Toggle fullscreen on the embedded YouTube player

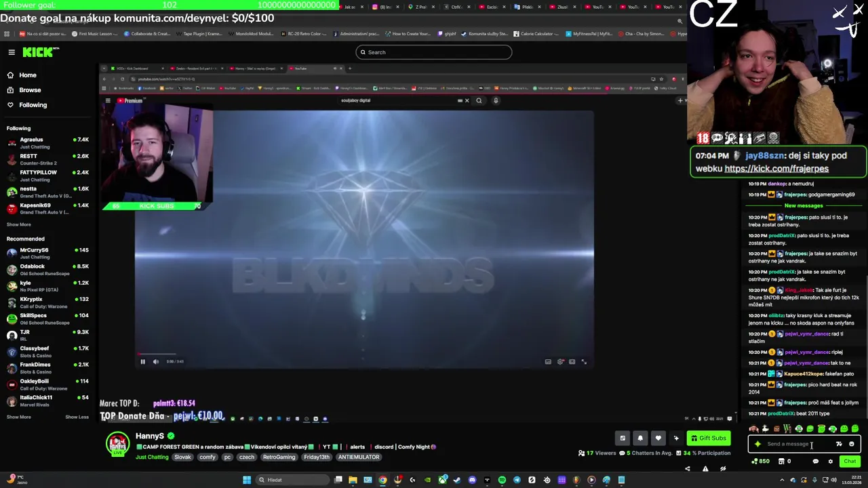coord(584,361)
